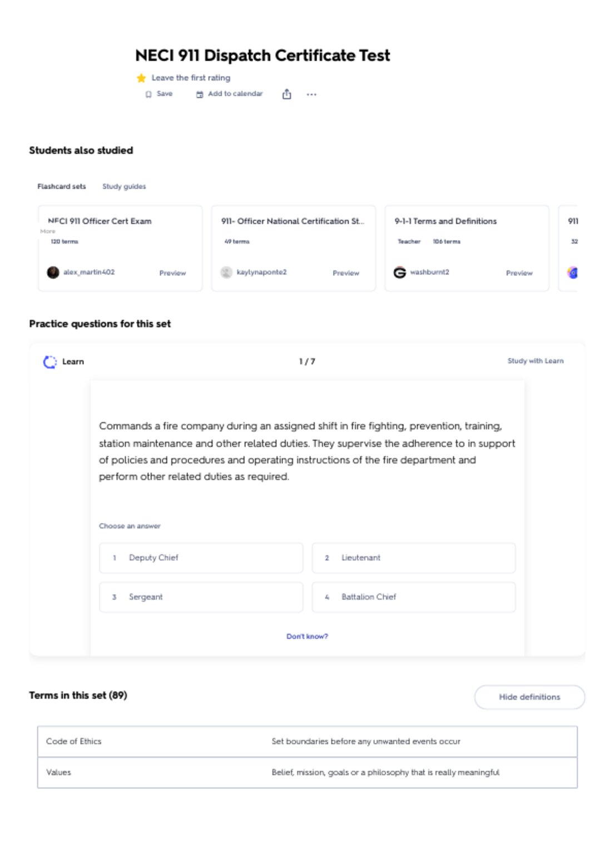
Task: Select the Sergeant answer option
Action: pyautogui.click(x=201, y=597)
